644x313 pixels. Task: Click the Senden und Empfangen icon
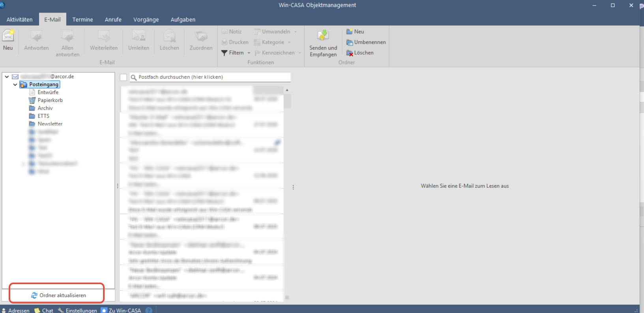tap(323, 36)
